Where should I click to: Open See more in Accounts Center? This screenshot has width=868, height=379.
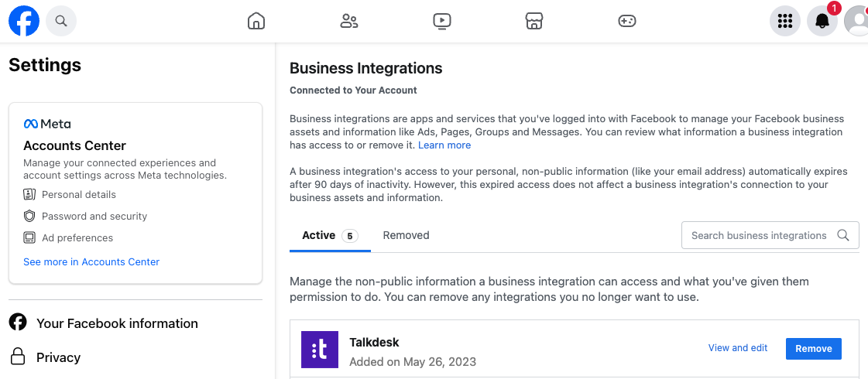[x=91, y=261]
